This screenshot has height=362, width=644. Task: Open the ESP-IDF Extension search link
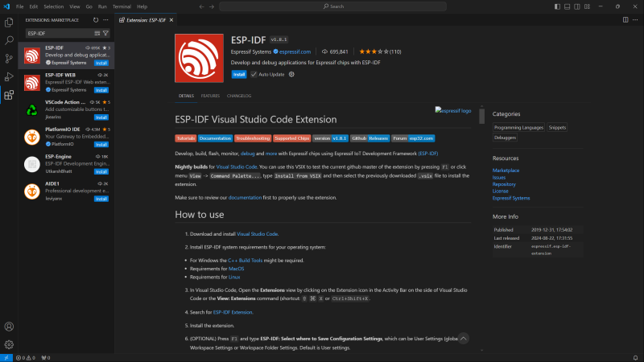pos(233,312)
